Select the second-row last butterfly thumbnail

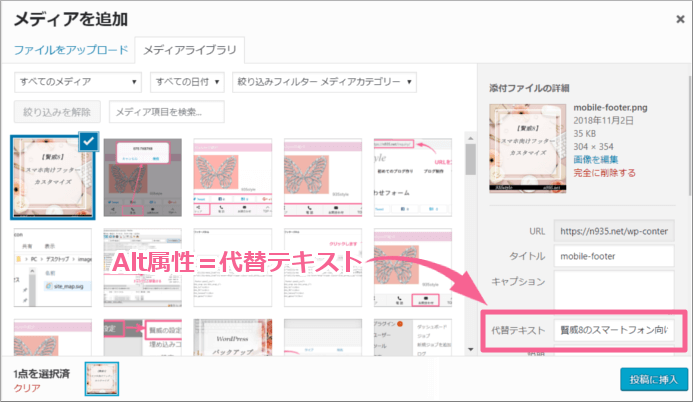point(413,268)
